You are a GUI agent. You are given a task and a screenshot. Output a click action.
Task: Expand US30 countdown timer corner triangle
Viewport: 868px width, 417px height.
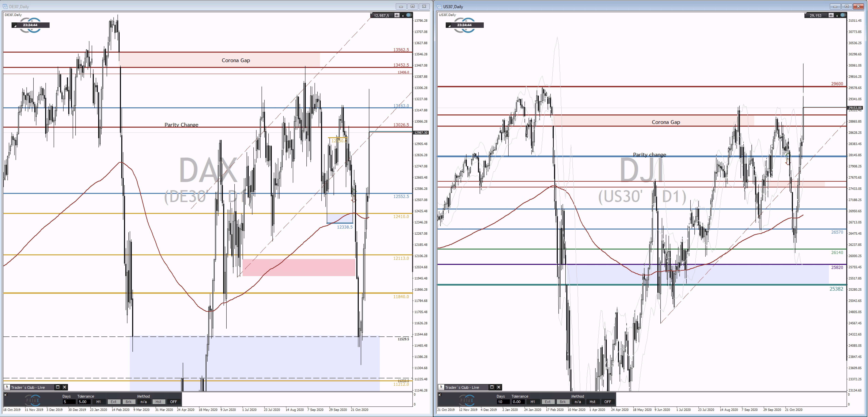(x=449, y=26)
